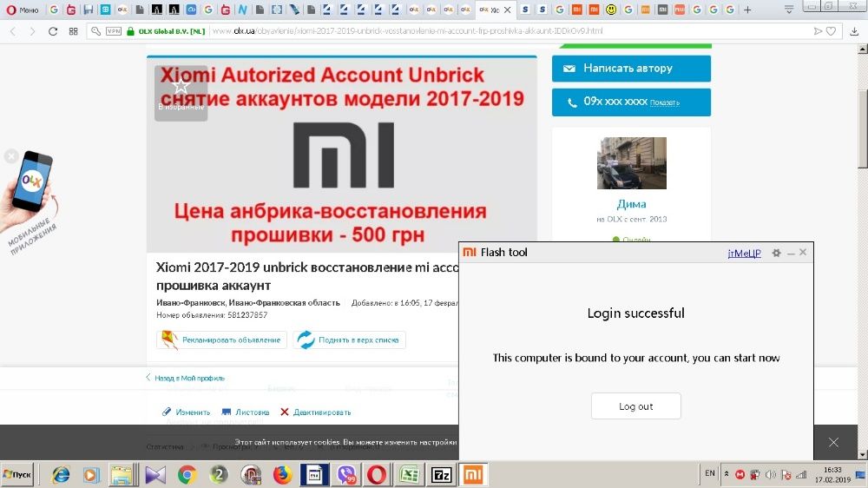Expand hidden tray icons arrow
Image resolution: width=868 pixels, height=488 pixels.
tap(727, 473)
